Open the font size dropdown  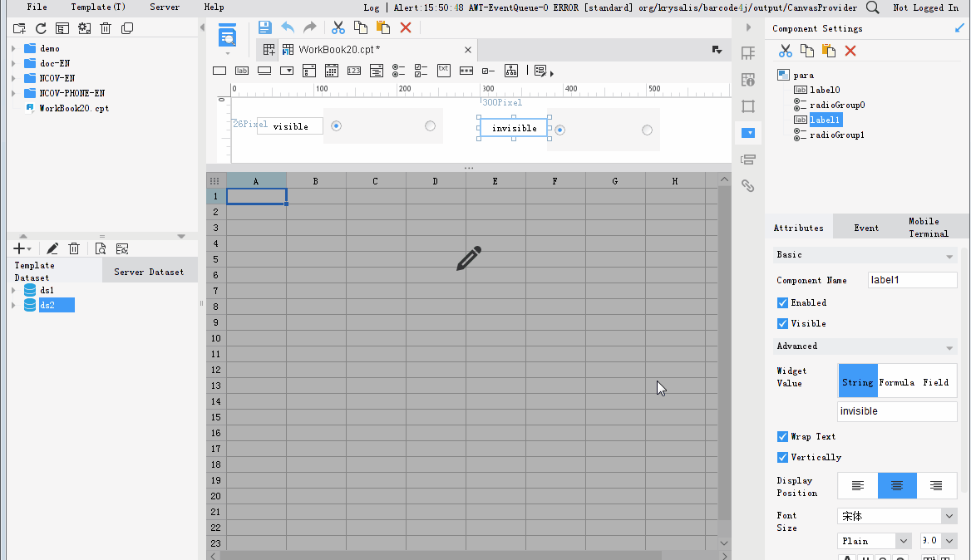pos(949,540)
